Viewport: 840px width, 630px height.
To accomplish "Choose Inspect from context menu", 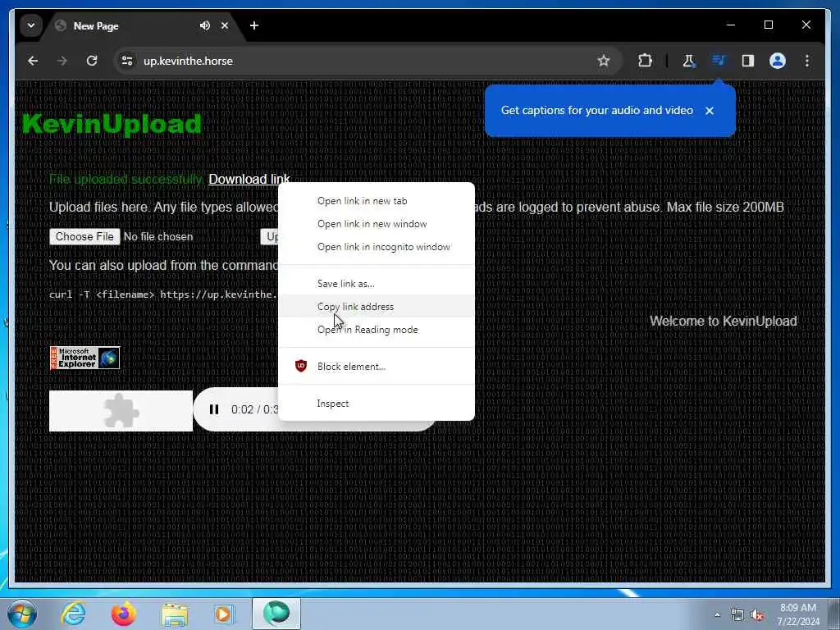I will pyautogui.click(x=376, y=404).
